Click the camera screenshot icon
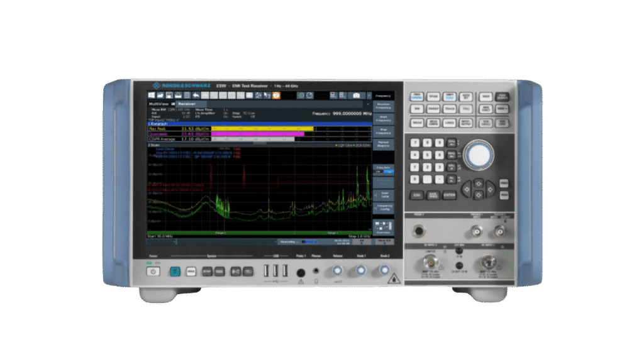The height and width of the screenshot is (362, 644). pyautogui.click(x=356, y=95)
